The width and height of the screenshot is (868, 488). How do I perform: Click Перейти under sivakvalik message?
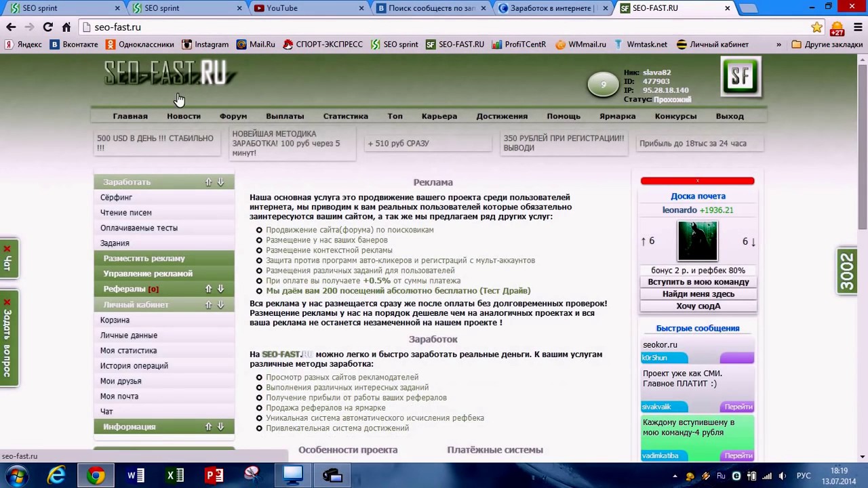tap(738, 407)
